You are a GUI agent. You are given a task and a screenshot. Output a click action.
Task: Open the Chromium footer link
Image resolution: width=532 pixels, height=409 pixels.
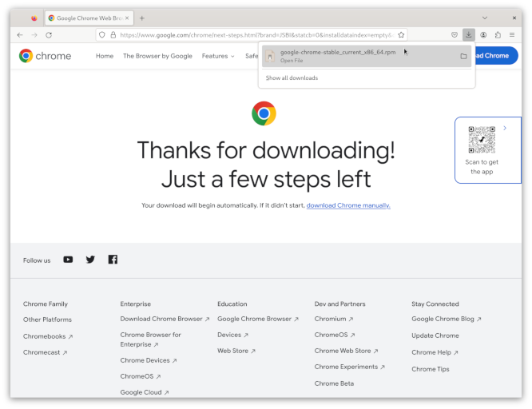click(334, 319)
